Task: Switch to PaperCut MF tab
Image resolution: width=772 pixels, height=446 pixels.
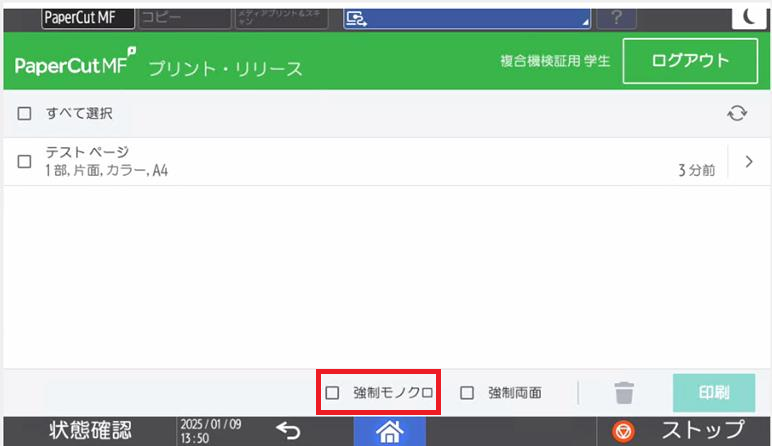Action: 88,18
